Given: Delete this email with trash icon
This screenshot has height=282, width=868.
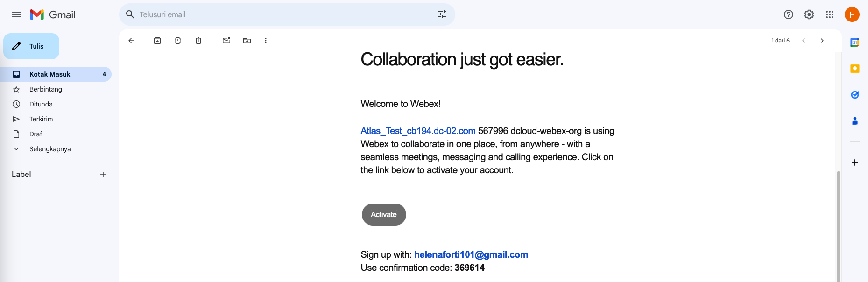Looking at the screenshot, I should tap(198, 41).
